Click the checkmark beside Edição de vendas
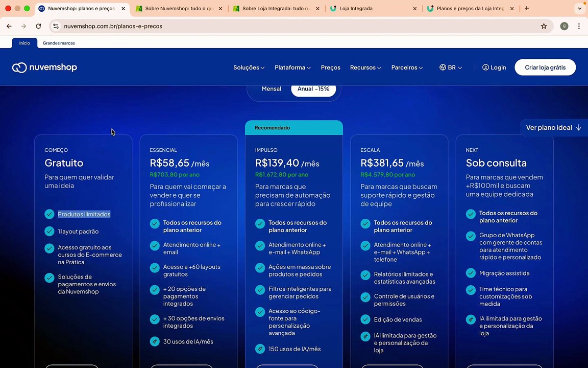Screen dimensions: 588x368 365,319
